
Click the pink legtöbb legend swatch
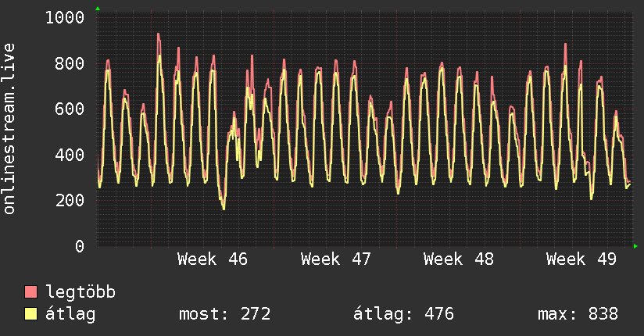pyautogui.click(x=30, y=291)
